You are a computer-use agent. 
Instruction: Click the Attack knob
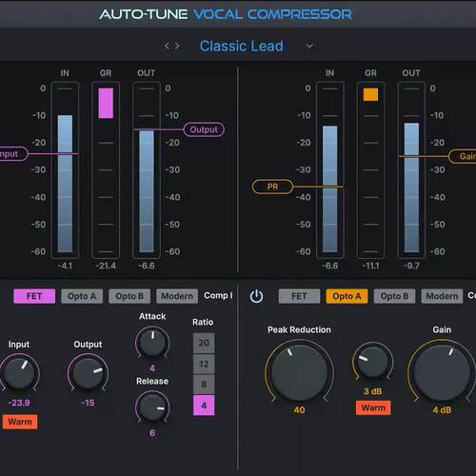152,343
